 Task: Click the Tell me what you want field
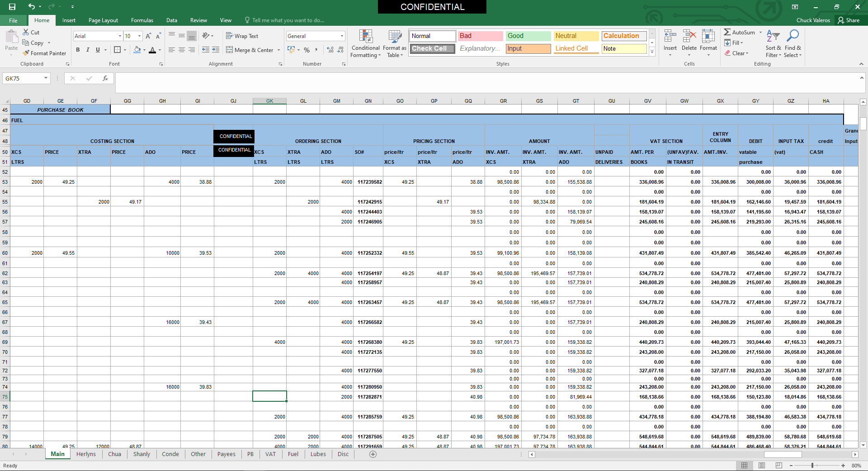[288, 20]
